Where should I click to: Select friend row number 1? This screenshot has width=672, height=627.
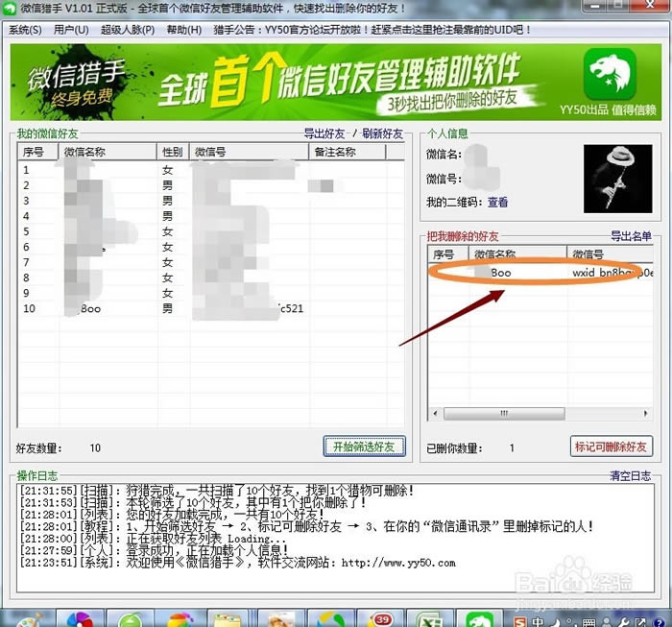point(210,170)
